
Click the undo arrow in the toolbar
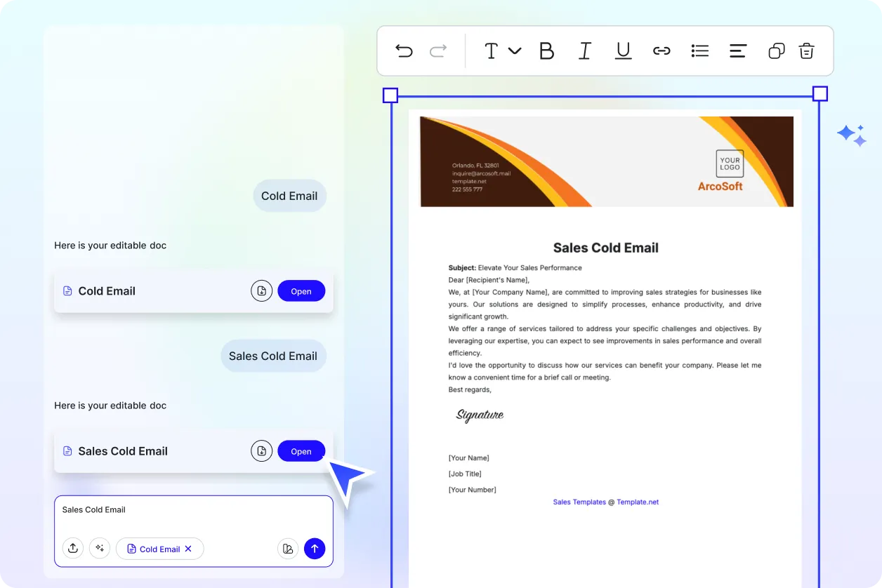pos(404,51)
